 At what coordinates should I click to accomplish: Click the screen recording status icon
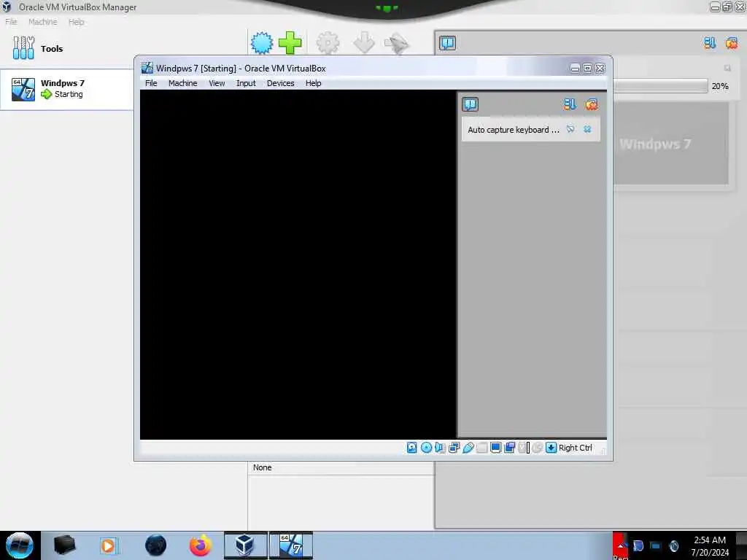[509, 448]
